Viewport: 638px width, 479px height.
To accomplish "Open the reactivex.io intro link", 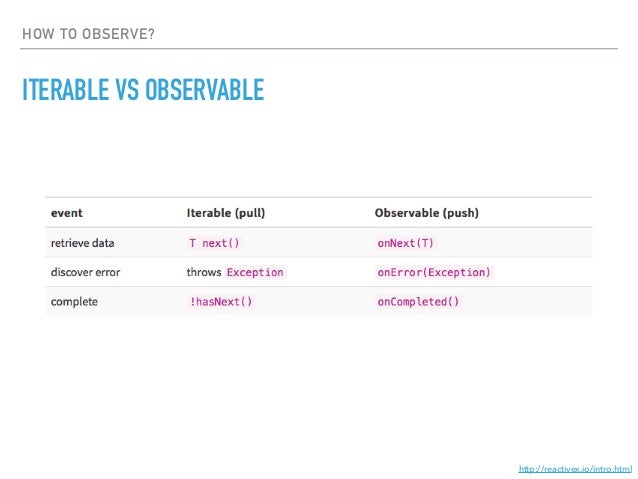I will [574, 468].
